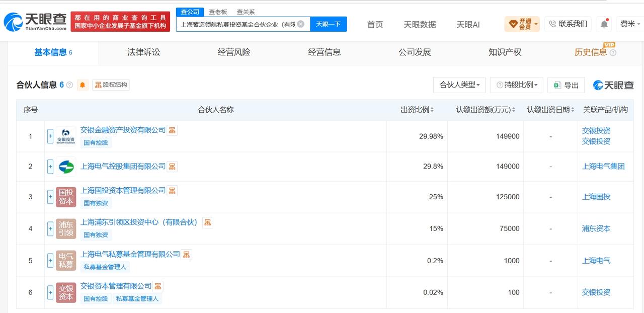Screen dimensions: 644x313
Task: Click the orange alert bell beside 合伙人信息
Action: click(x=83, y=85)
